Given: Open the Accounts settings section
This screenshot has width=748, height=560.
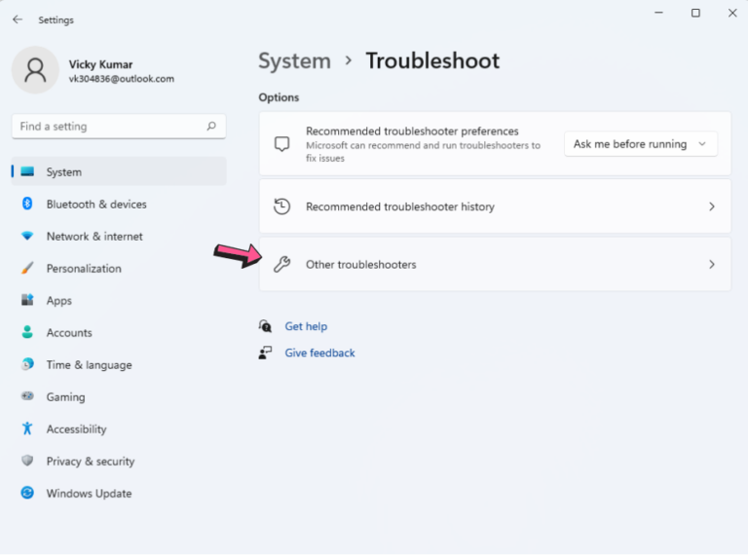Looking at the screenshot, I should coord(69,332).
